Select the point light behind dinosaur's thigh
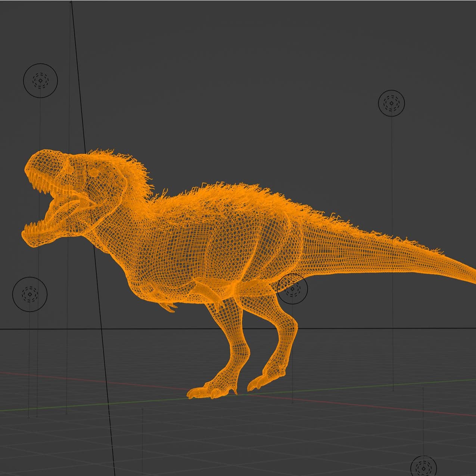 (x=292, y=289)
